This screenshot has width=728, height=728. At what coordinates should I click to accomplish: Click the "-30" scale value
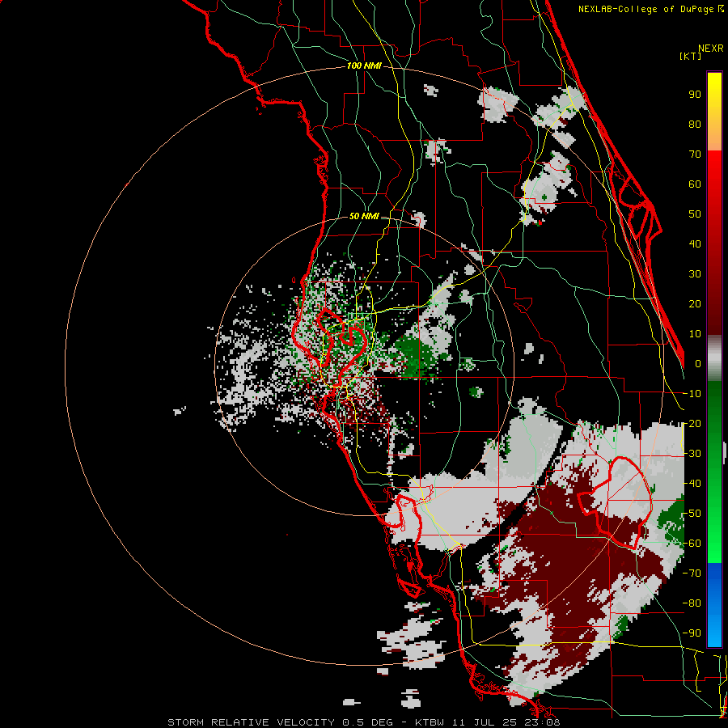(692, 454)
